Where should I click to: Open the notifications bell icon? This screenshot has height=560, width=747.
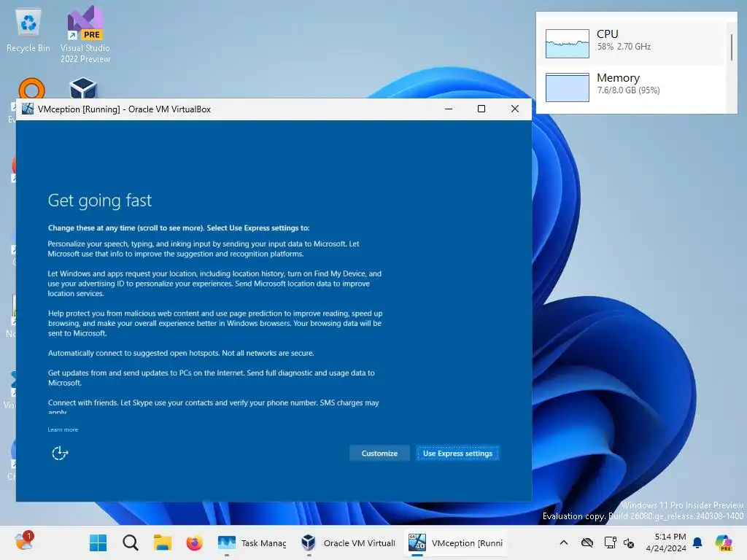tap(697, 542)
